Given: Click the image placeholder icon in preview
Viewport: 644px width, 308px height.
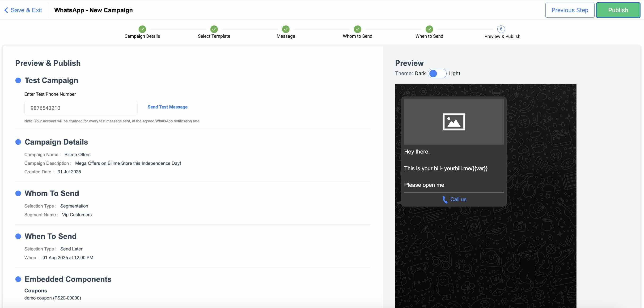Looking at the screenshot, I should click(x=453, y=122).
